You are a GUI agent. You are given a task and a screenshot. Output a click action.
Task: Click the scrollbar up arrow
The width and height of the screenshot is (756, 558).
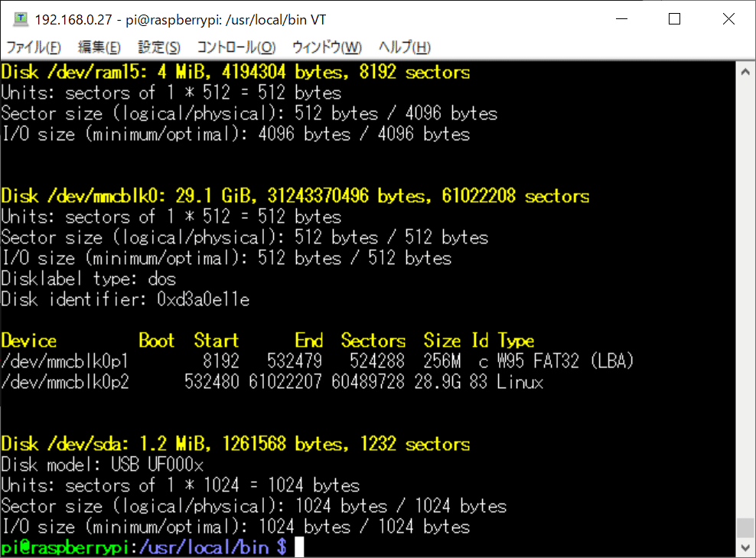745,72
